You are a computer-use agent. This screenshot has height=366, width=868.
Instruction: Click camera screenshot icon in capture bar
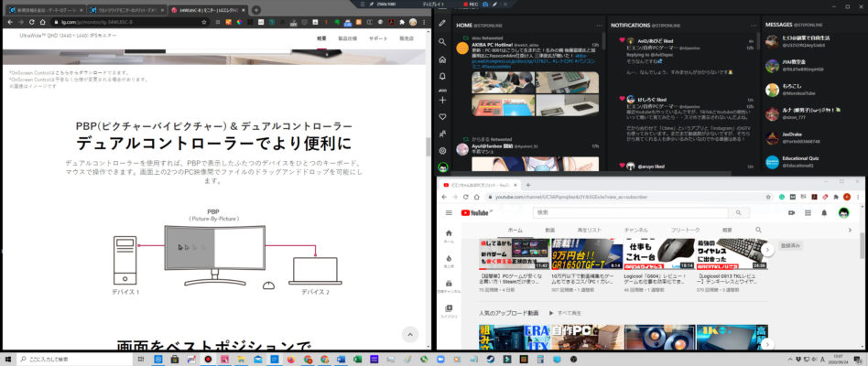tap(485, 4)
